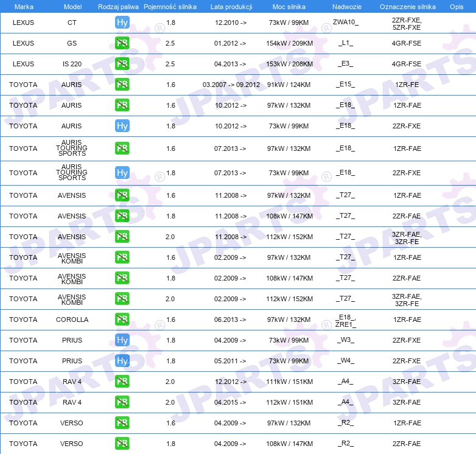The image size is (476, 454).
Task: Select the COROLLA model cell
Action: 72,320
